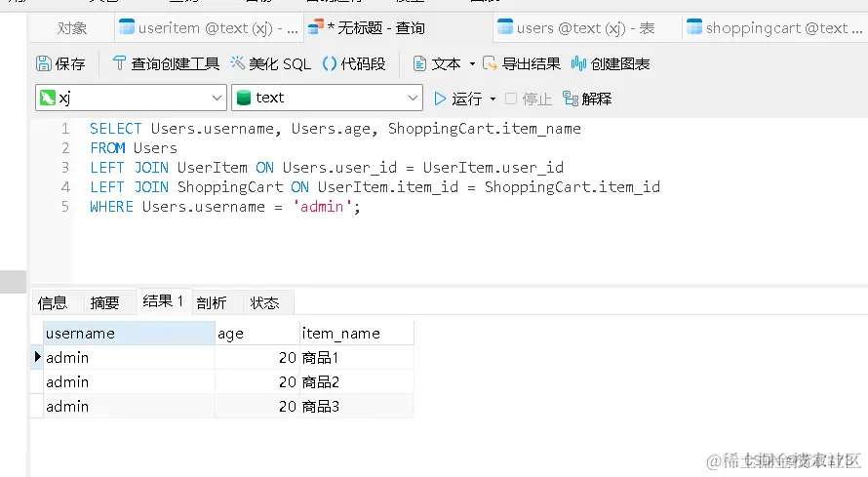Export results with 导出结果 button

click(522, 63)
